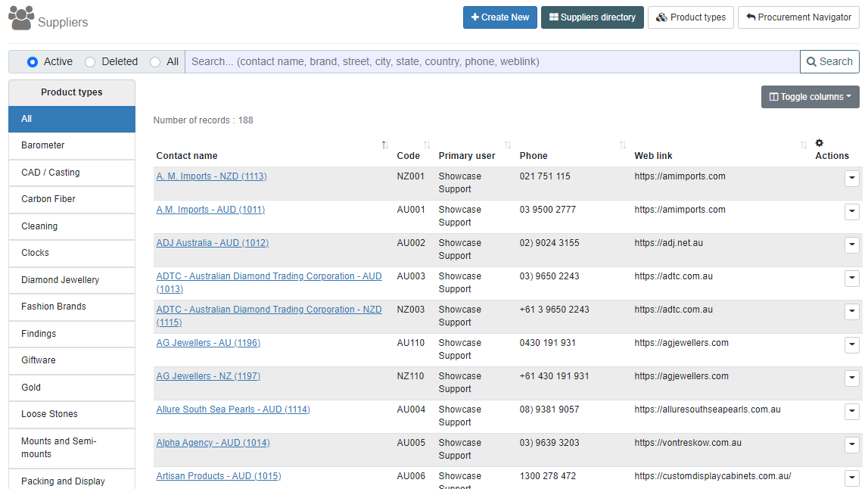Open the Suppliers directory

coord(593,17)
